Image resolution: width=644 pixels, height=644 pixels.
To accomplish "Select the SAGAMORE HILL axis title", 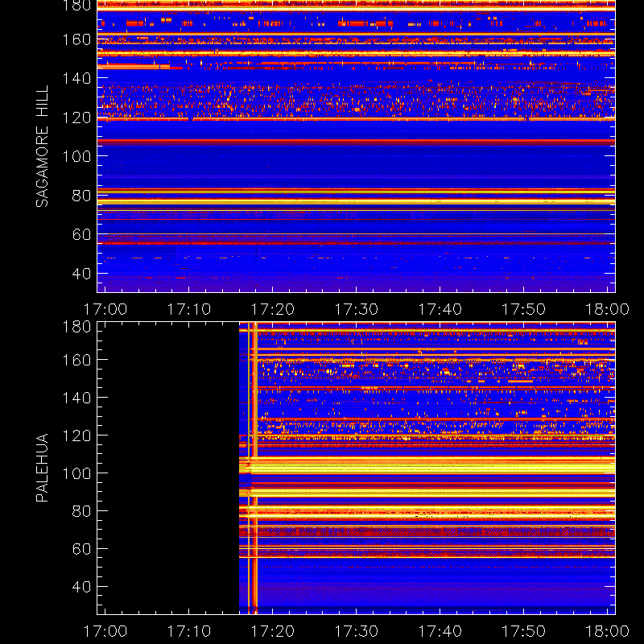I will point(43,147).
